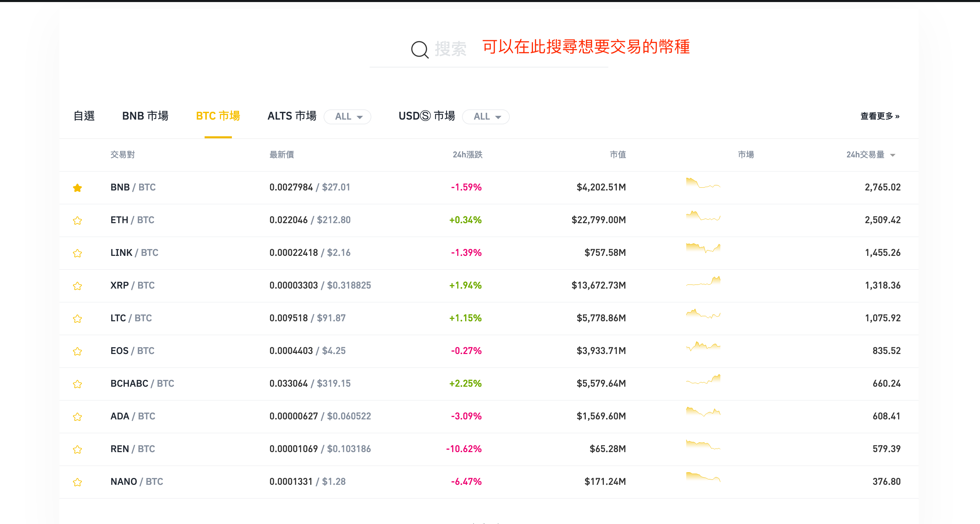Expand ALTS market ALL dropdown
Image resolution: width=980 pixels, height=524 pixels.
pyautogui.click(x=348, y=117)
